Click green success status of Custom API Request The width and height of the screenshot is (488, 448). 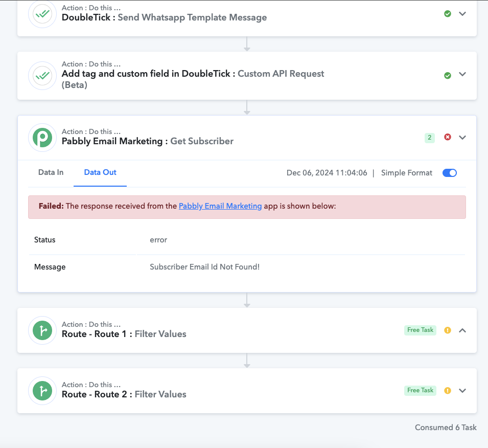pyautogui.click(x=448, y=75)
